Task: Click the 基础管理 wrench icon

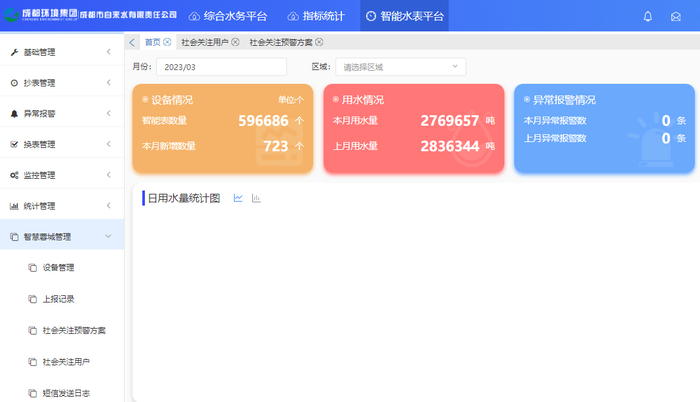Action: point(14,52)
